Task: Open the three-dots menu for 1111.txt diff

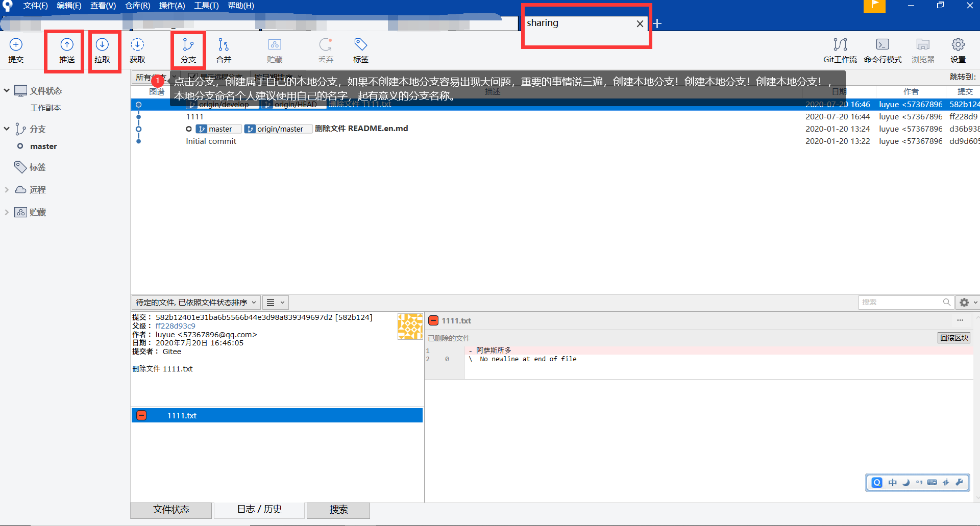Action: pos(960,320)
